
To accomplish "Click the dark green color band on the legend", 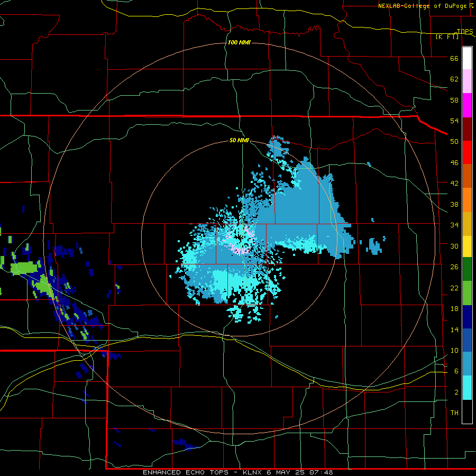I will tap(467, 269).
